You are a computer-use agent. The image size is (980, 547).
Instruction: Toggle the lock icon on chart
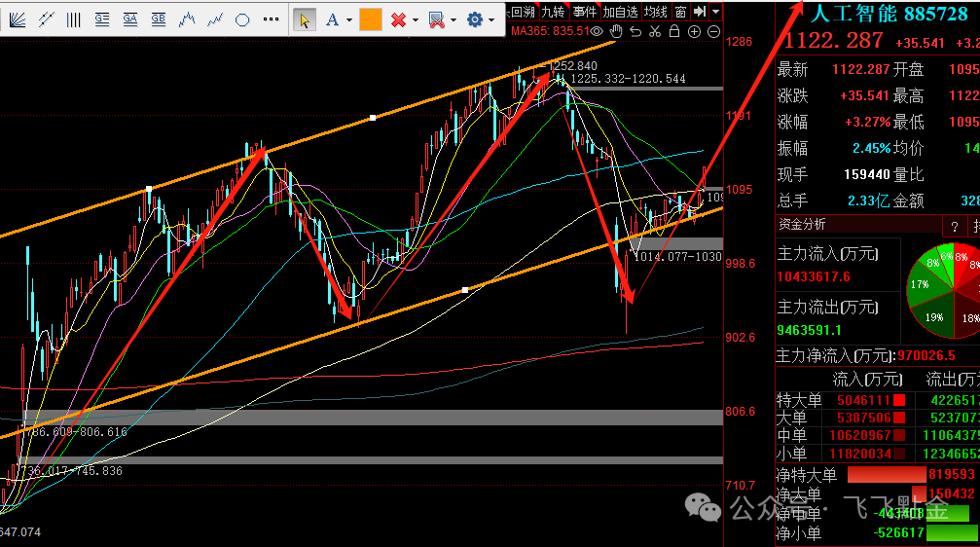pos(673,31)
